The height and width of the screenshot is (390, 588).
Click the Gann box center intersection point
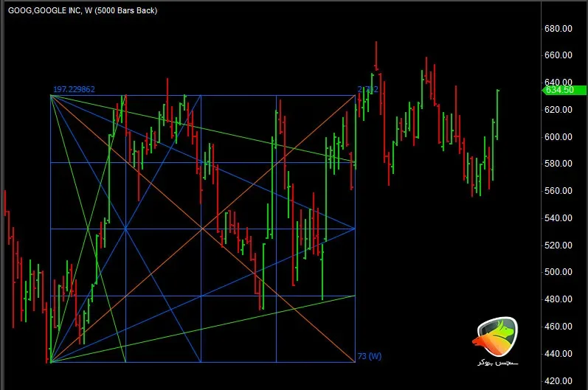(201, 229)
